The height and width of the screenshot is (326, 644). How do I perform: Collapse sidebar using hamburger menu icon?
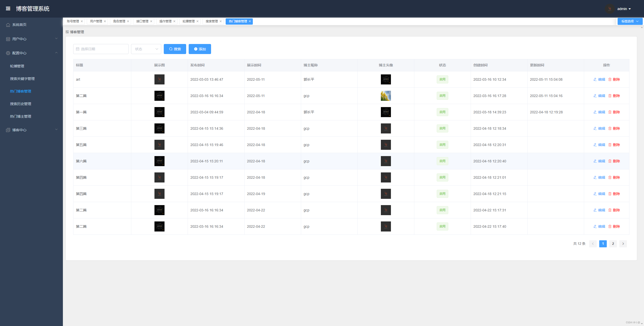click(x=8, y=9)
